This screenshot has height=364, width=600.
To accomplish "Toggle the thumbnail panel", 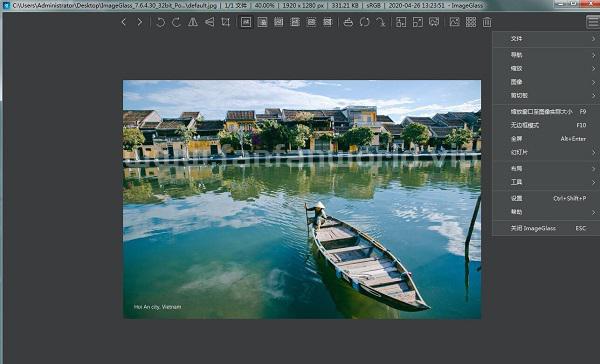I will [x=454, y=22].
